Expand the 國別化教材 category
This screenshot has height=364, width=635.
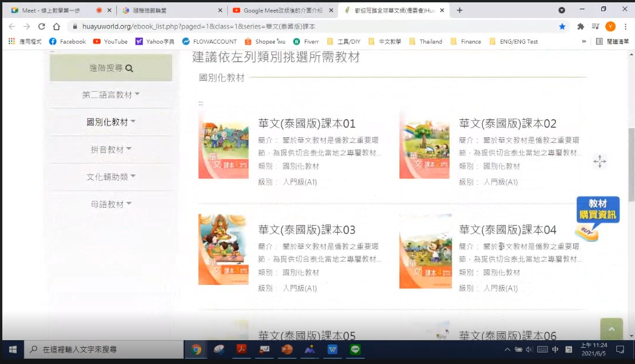pos(110,122)
